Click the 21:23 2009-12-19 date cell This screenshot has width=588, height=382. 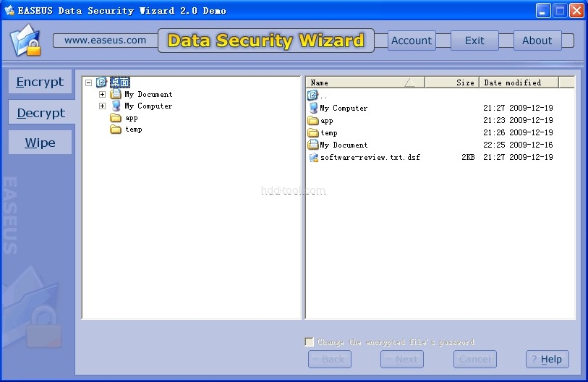point(518,120)
